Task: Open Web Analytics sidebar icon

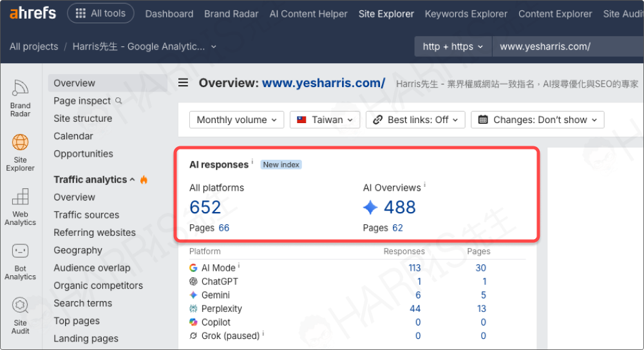Action: [20, 208]
